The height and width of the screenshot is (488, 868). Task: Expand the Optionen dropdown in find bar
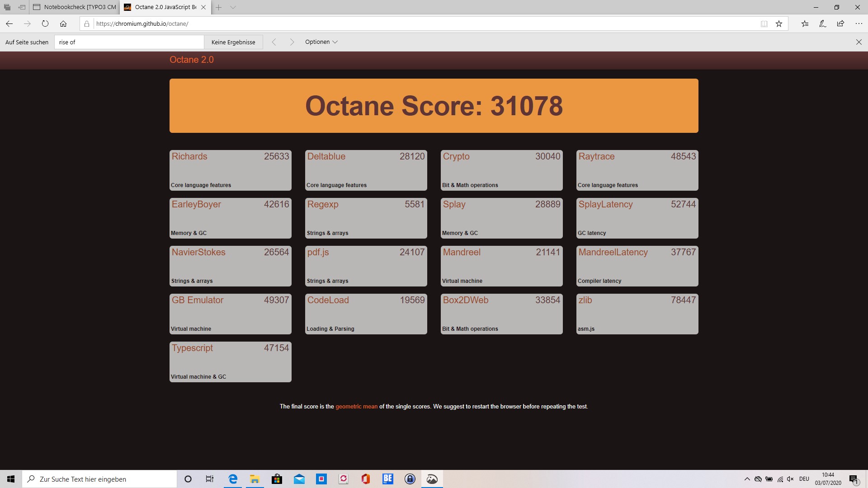point(321,42)
